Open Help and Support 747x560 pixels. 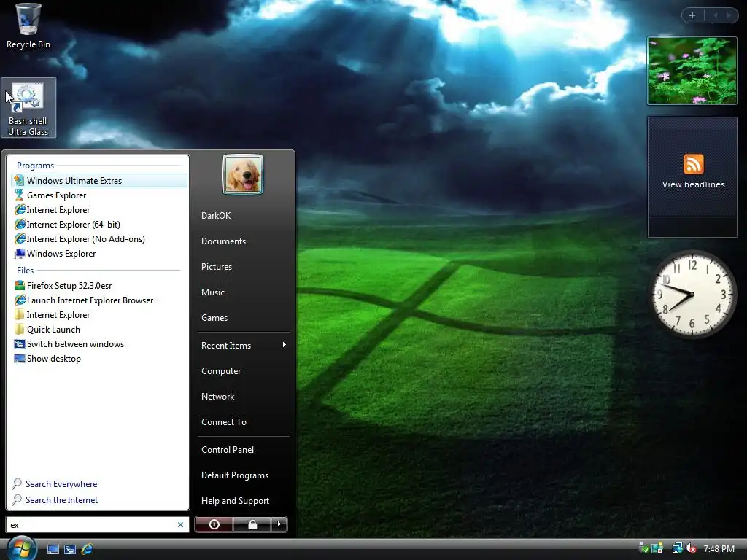coord(235,501)
